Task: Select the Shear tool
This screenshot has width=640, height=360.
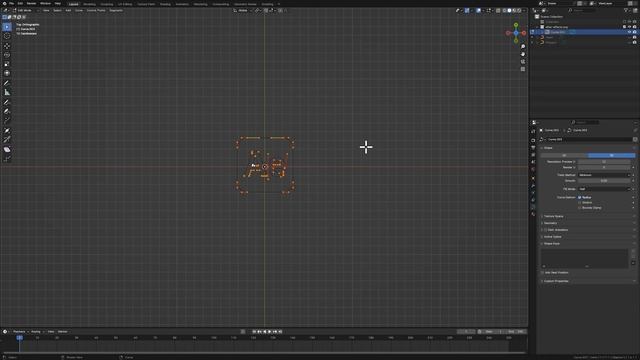Action: click(x=7, y=149)
